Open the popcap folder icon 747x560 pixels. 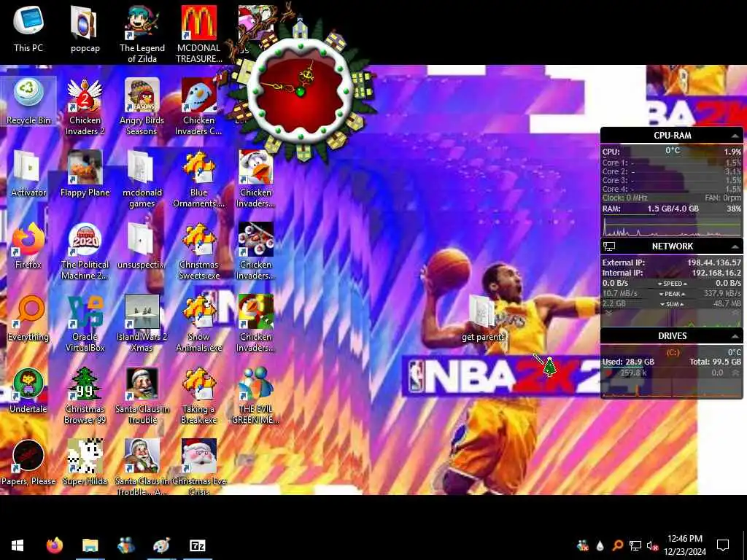point(85,28)
